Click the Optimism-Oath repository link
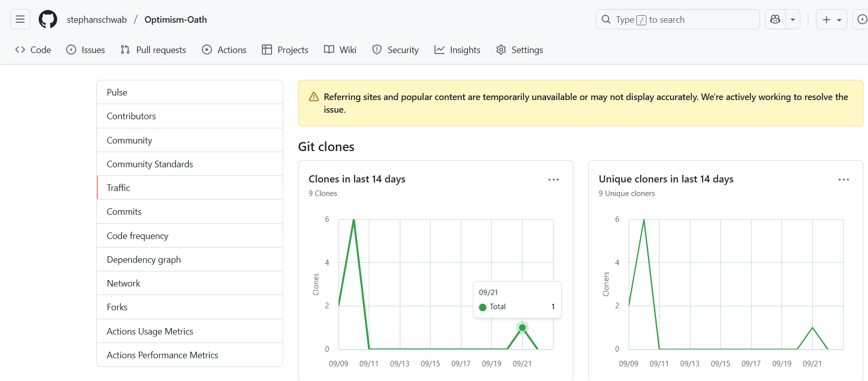The width and height of the screenshot is (868, 381). [x=176, y=20]
